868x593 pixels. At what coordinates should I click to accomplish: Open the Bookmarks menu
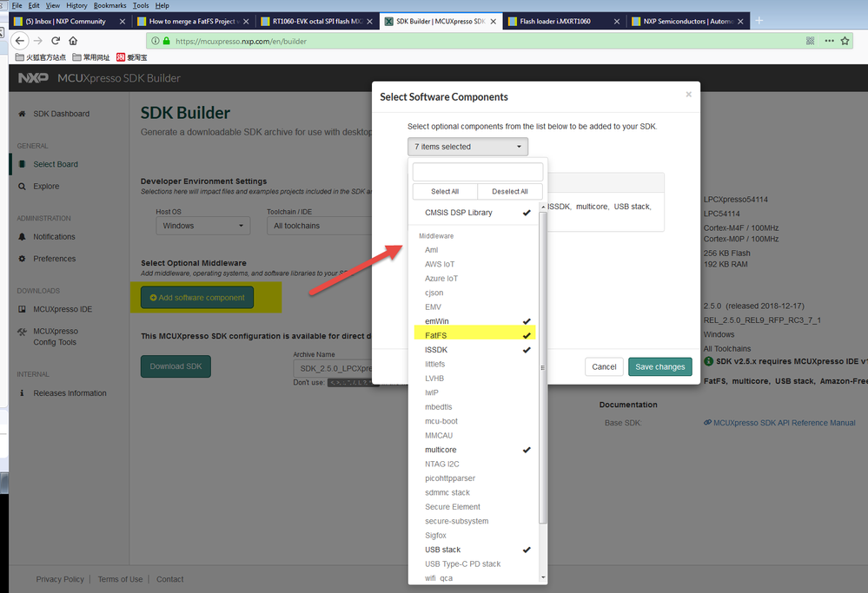(109, 5)
